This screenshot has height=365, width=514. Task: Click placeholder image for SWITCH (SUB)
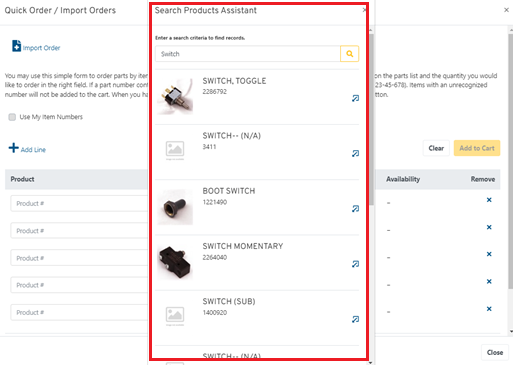pyautogui.click(x=175, y=316)
